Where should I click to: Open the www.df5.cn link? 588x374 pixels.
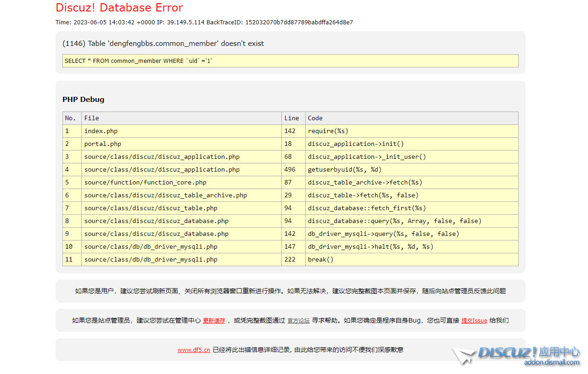194,350
